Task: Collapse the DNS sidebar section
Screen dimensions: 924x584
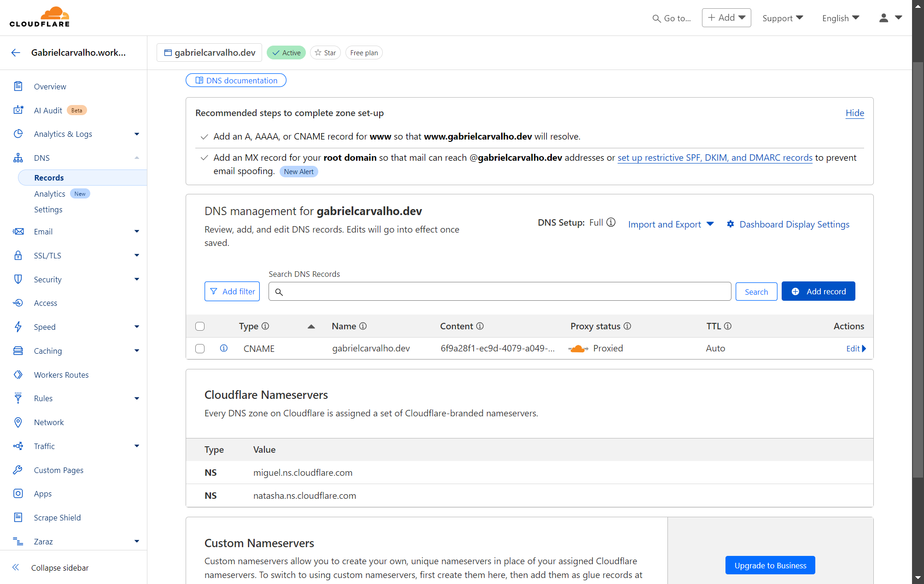Action: tap(137, 158)
